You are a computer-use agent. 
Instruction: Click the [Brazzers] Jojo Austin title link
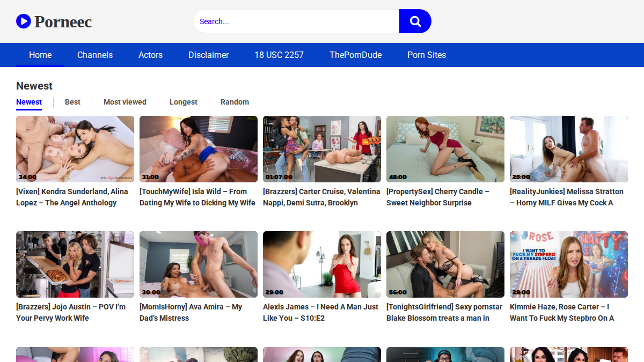pos(71,312)
